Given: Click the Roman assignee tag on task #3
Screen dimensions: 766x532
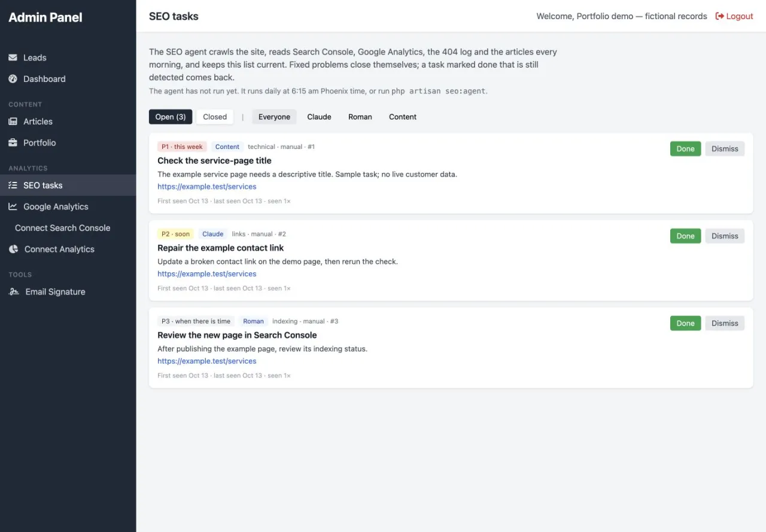Looking at the screenshot, I should pos(253,321).
